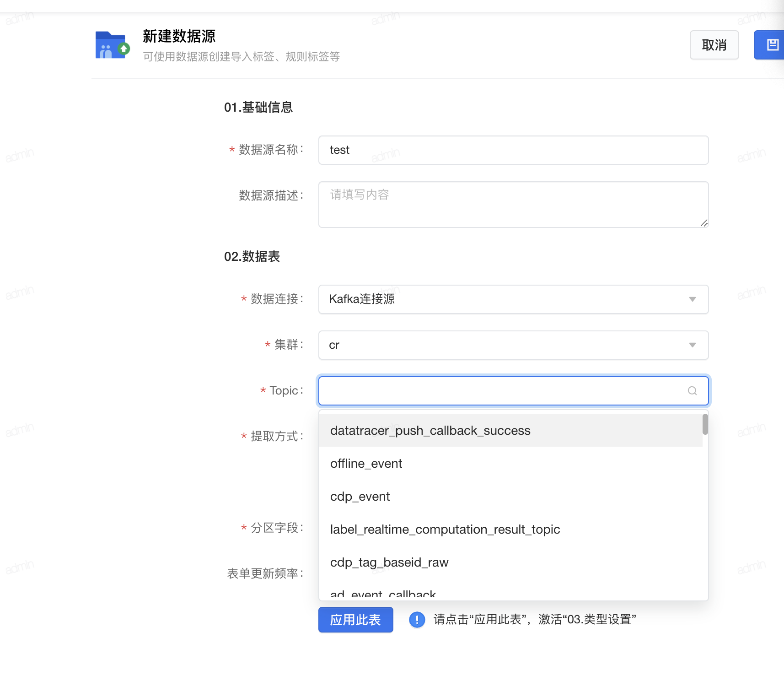Focus the Topic search select box
Screen dimensions: 784x692
[x=503, y=391]
